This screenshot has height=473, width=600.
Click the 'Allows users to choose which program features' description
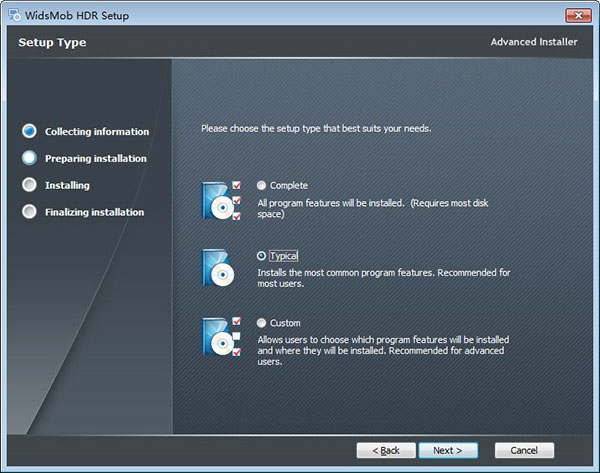(x=383, y=351)
